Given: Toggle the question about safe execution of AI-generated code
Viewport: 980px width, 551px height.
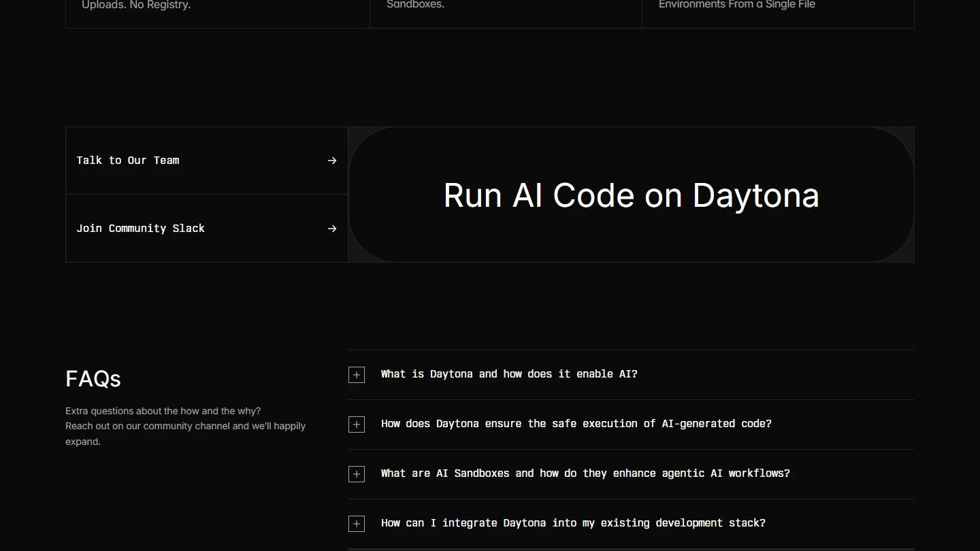Looking at the screenshot, I should click(x=576, y=424).
